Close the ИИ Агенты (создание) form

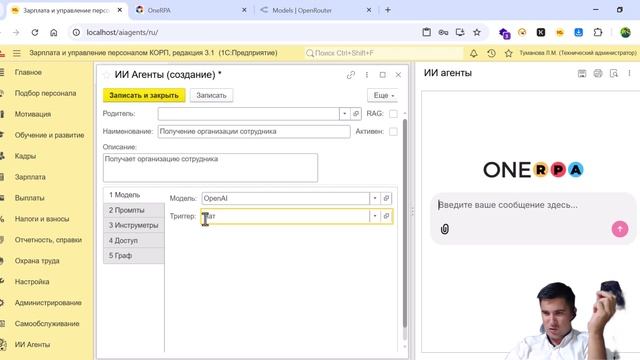click(x=398, y=75)
